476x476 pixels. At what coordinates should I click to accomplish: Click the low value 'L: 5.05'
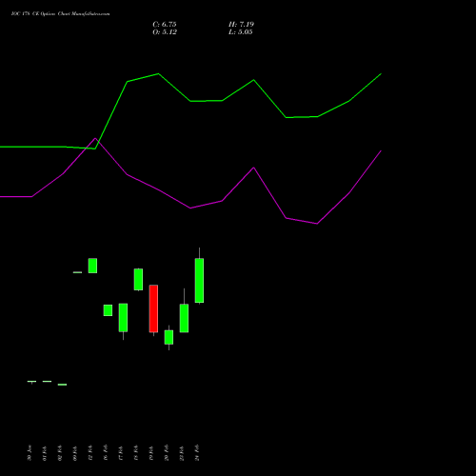click(241, 32)
